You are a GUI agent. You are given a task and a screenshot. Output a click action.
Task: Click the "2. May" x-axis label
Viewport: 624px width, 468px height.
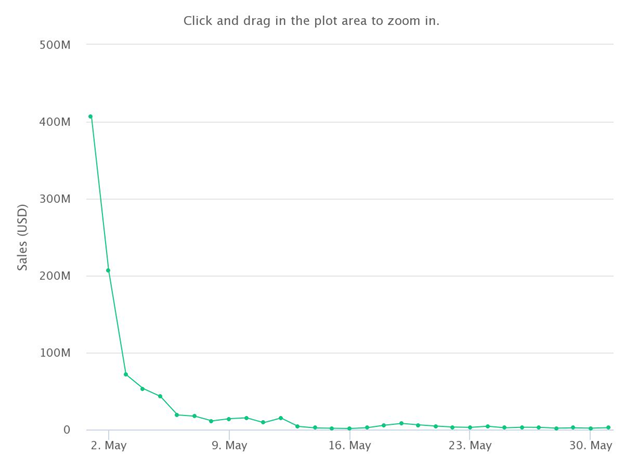pos(108,445)
